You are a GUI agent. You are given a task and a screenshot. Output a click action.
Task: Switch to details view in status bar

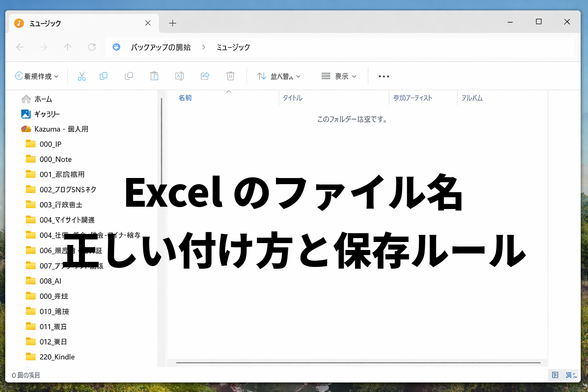point(555,375)
